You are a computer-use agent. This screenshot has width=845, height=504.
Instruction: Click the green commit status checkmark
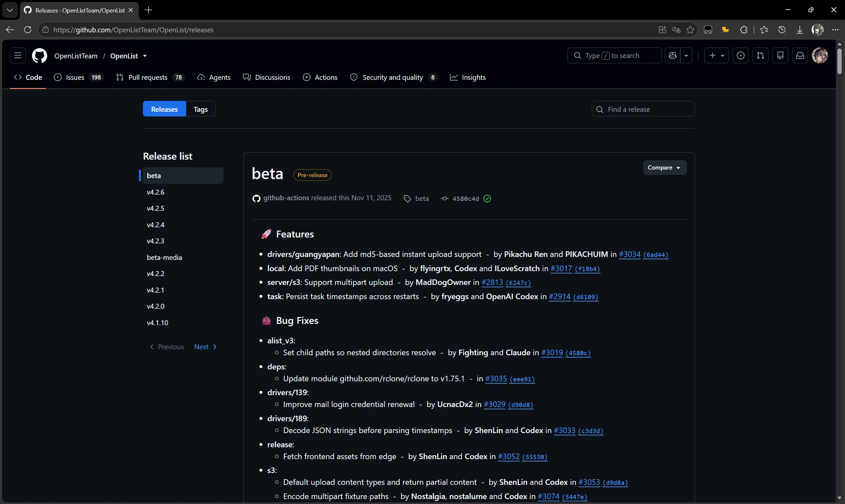(487, 199)
